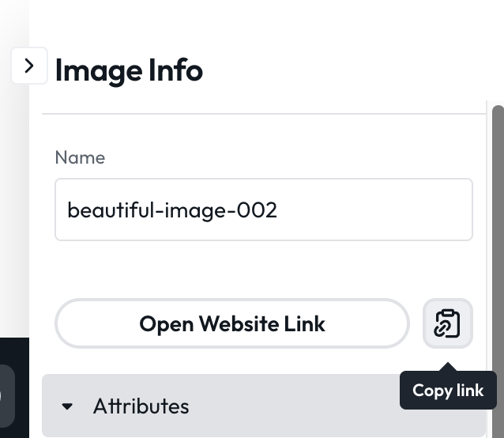Select the Image Info heading text
The height and width of the screenshot is (438, 504).
click(129, 70)
